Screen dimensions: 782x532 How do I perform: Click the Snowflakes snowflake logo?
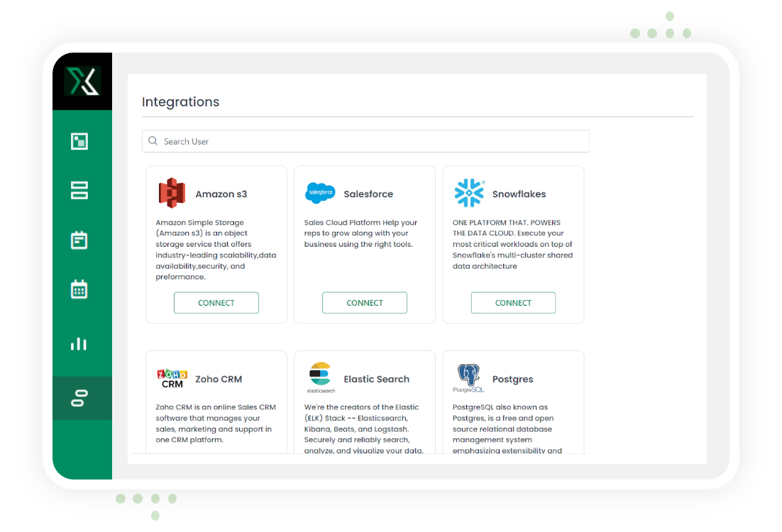(x=468, y=192)
